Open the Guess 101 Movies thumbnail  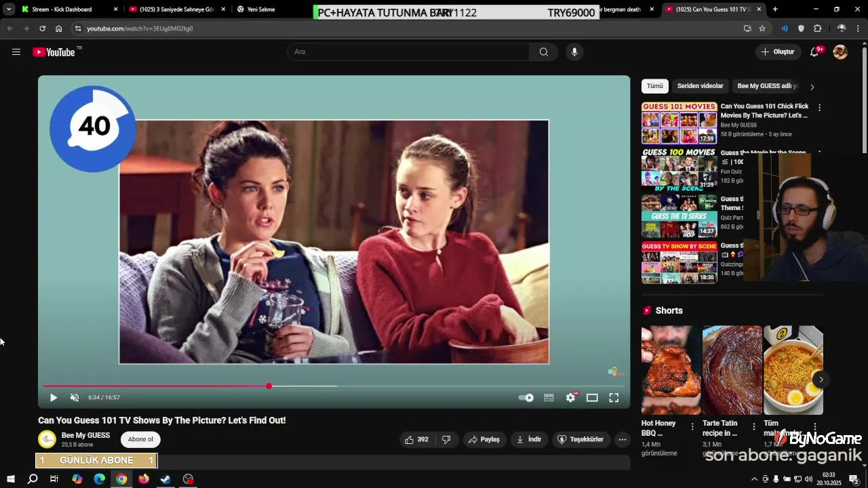coord(679,123)
